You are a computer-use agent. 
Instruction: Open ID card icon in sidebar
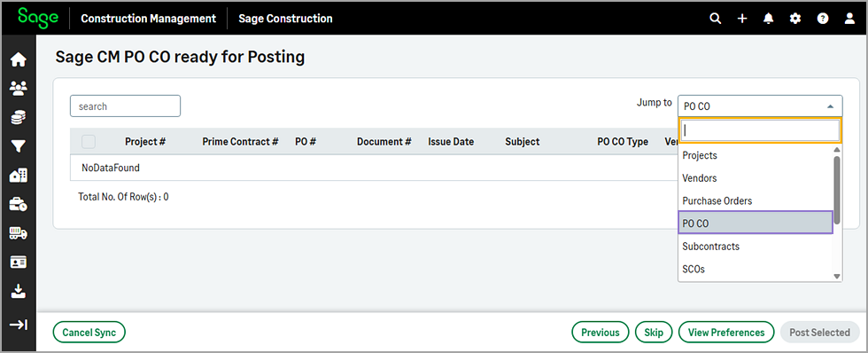(19, 263)
